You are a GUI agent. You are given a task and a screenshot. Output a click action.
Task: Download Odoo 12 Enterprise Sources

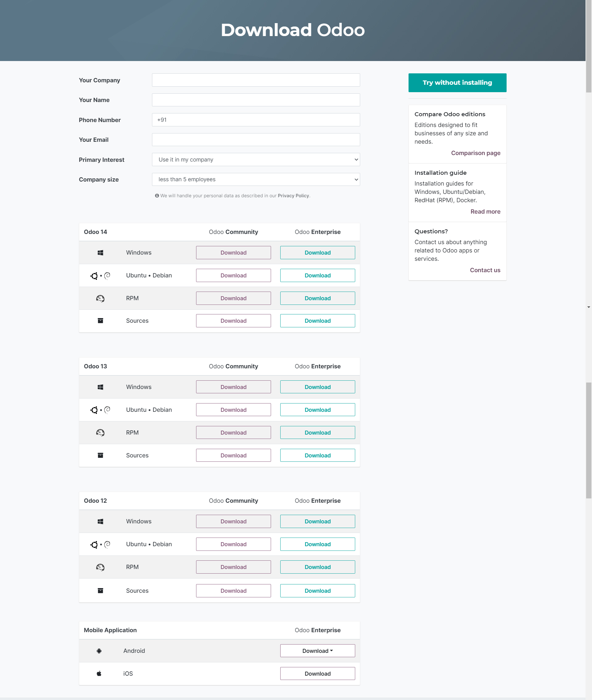318,591
